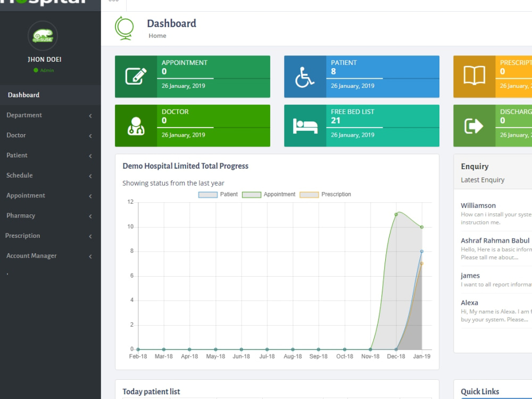Click the Appointment card edit icon
The image size is (532, 399).
tap(136, 76)
